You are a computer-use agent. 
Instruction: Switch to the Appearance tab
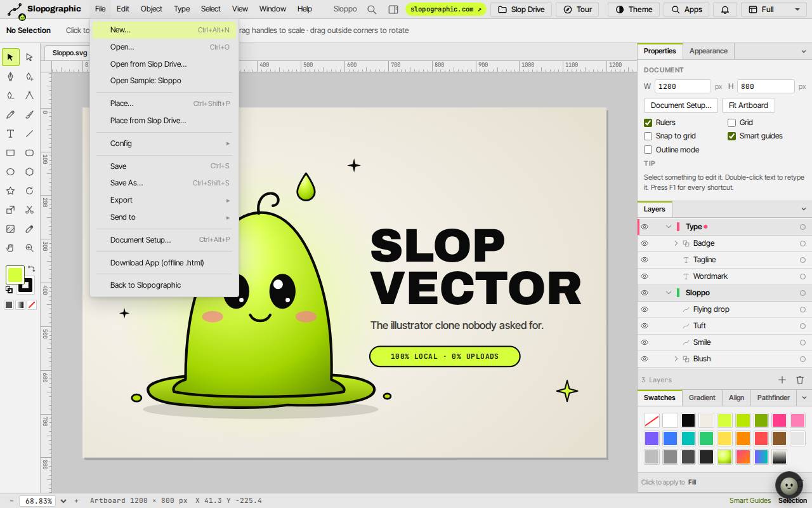708,51
